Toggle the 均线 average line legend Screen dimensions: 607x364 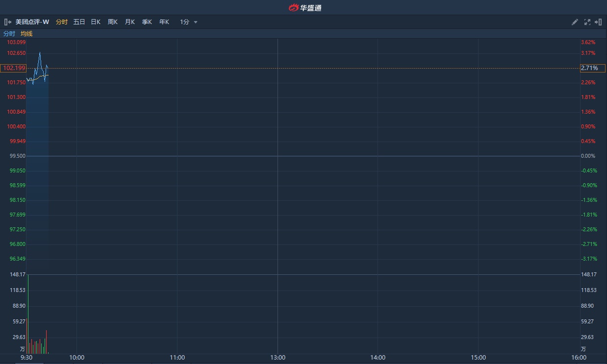tap(26, 34)
